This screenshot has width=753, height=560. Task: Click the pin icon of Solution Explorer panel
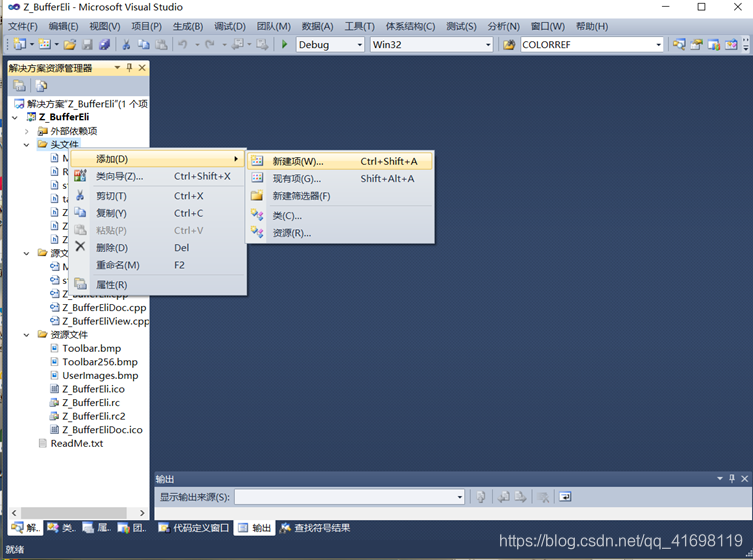[x=129, y=68]
